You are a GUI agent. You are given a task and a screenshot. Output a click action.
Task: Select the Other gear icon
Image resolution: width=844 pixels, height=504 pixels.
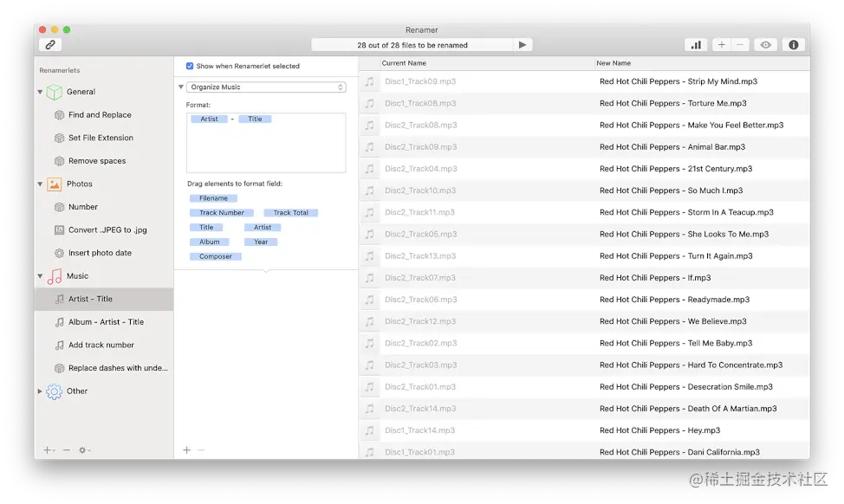55,391
